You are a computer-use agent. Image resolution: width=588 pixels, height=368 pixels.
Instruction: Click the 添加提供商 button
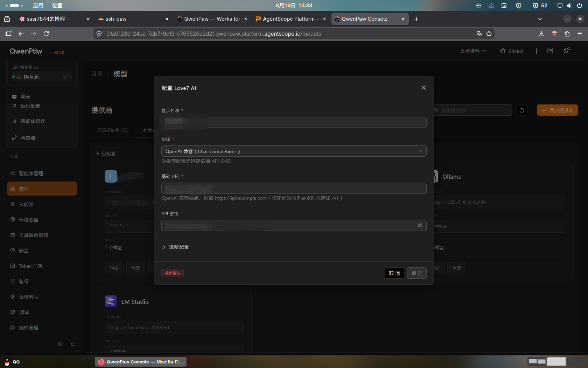tap(558, 110)
